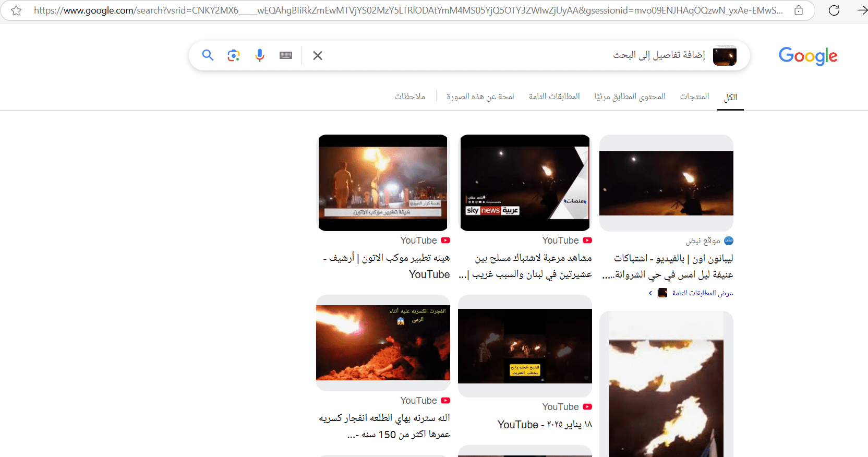868x457 pixels.
Task: Switch to 'لمحة عن هذه الصورة' tab
Action: [x=480, y=97]
